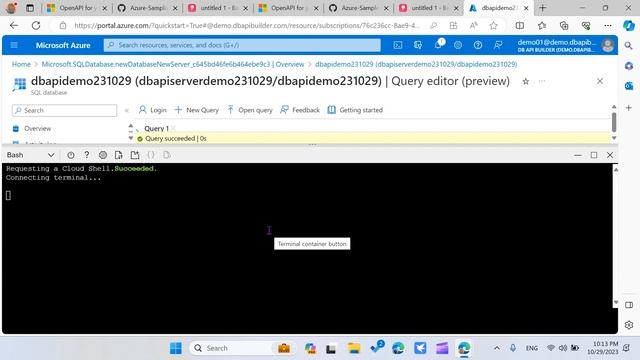Image resolution: width=640 pixels, height=360 pixels.
Task: Click the Edge sidebar search icon
Action: pyautogui.click(x=629, y=46)
